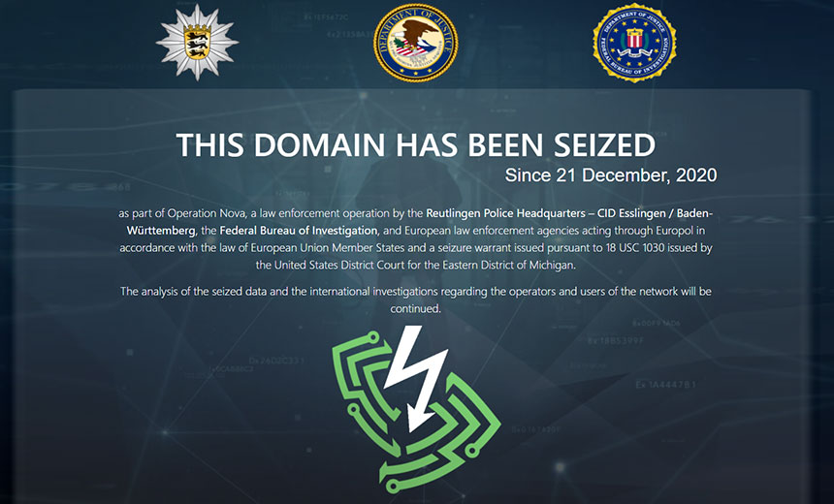
Task: Click the eagle inside the Justice seal
Action: [416, 40]
